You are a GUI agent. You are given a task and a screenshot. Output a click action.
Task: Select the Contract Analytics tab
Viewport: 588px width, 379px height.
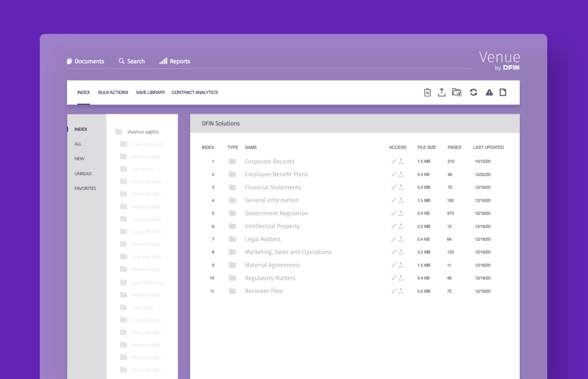[x=194, y=92]
